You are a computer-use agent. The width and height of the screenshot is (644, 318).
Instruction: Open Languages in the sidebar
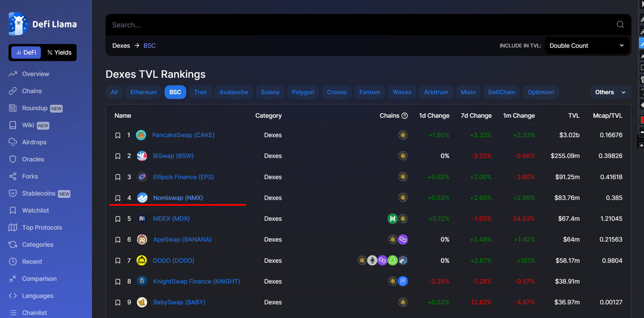[x=31, y=296]
